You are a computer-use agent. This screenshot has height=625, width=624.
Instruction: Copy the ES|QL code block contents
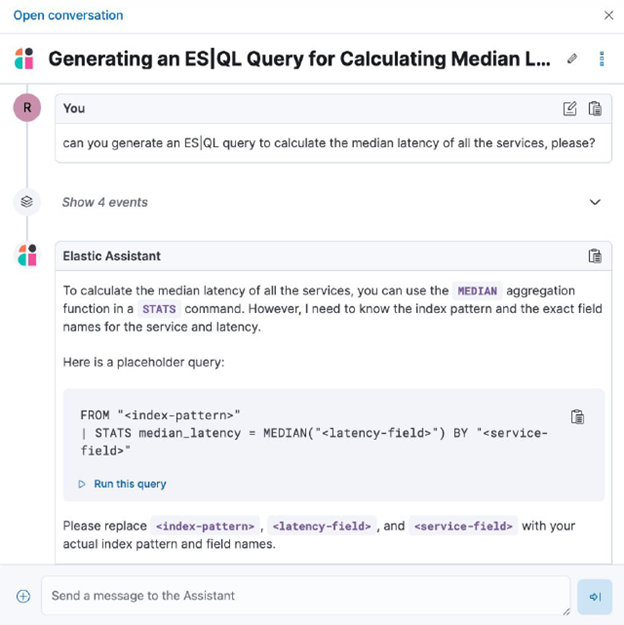(x=577, y=417)
